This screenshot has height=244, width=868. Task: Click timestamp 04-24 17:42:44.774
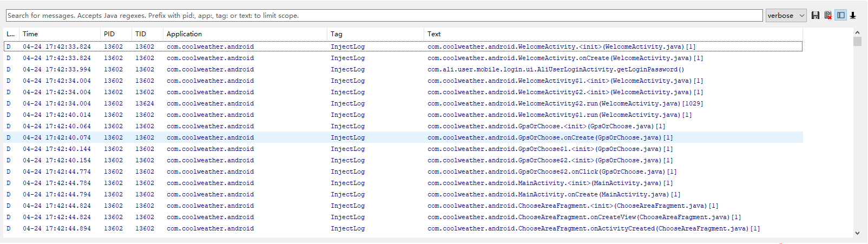(57, 172)
